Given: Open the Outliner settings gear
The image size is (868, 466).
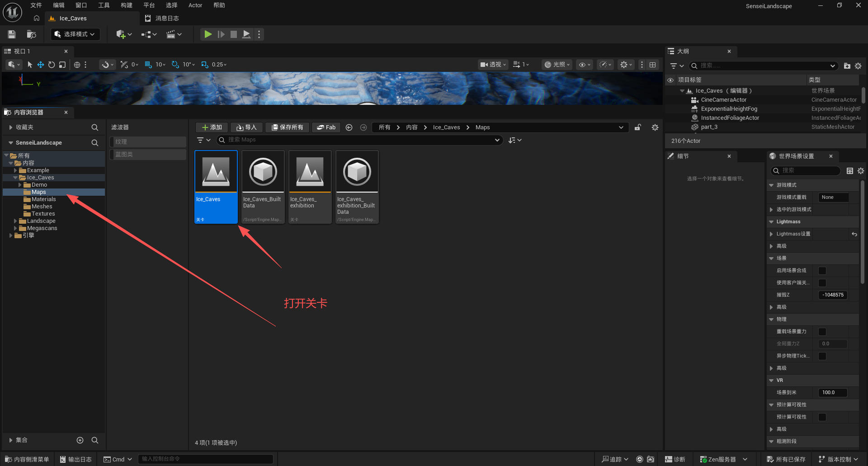Looking at the screenshot, I should (x=858, y=66).
